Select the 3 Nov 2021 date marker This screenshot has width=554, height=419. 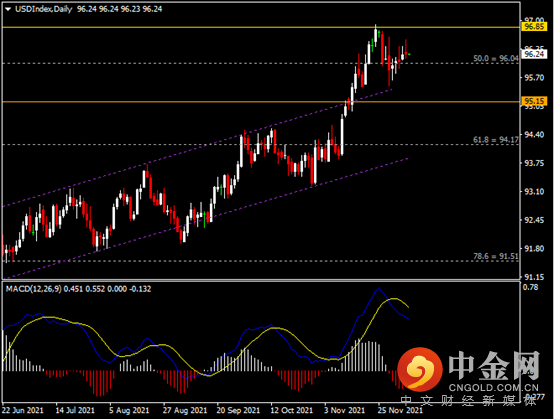tap(344, 411)
